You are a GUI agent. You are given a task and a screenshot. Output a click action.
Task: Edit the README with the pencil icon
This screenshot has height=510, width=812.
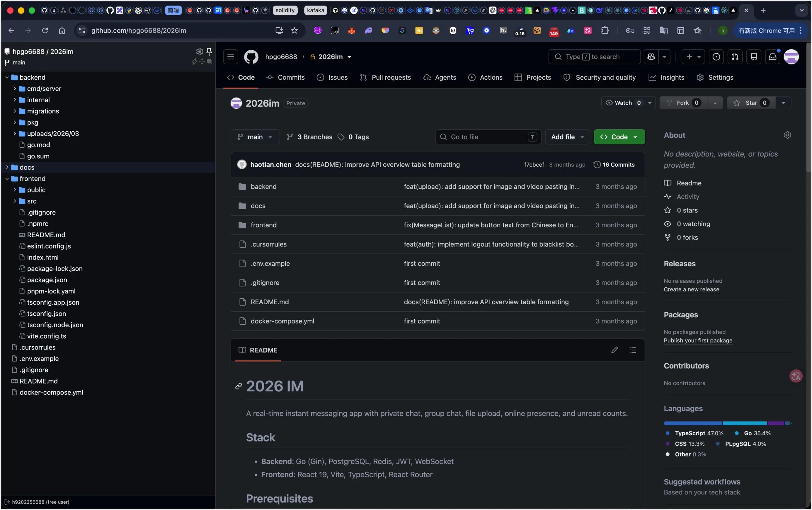click(x=614, y=350)
